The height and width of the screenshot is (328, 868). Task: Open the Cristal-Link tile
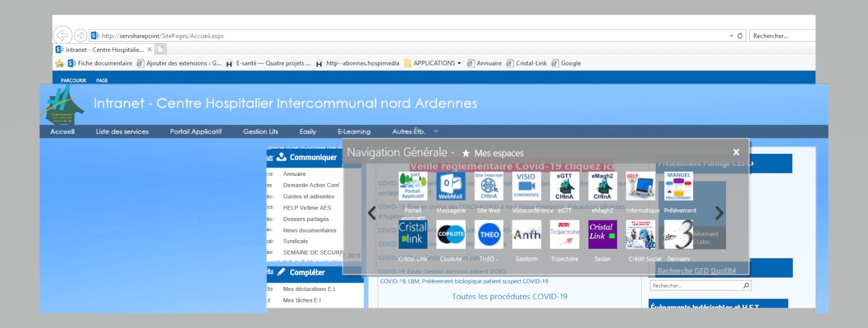pos(413,234)
